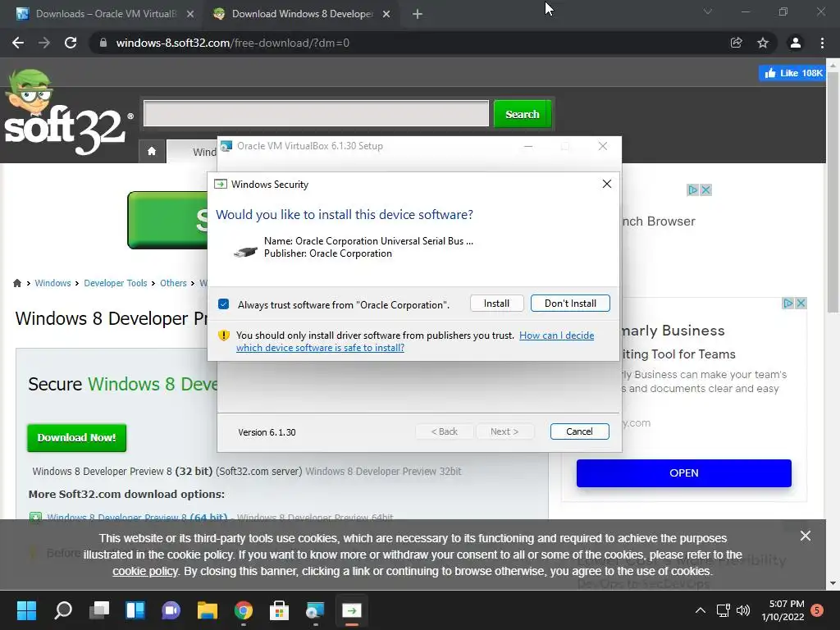Screen dimensions: 840x630
Task: Open the Chrome profile menu
Action: click(796, 43)
